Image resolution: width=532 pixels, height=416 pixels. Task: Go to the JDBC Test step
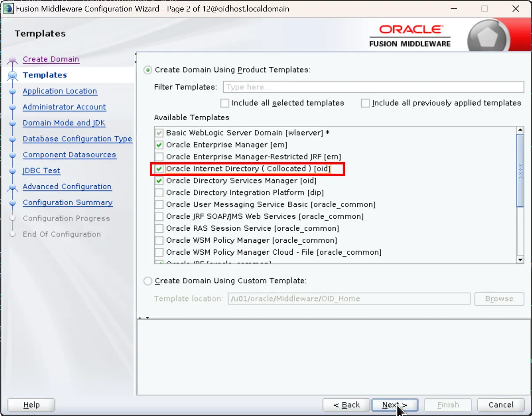42,171
